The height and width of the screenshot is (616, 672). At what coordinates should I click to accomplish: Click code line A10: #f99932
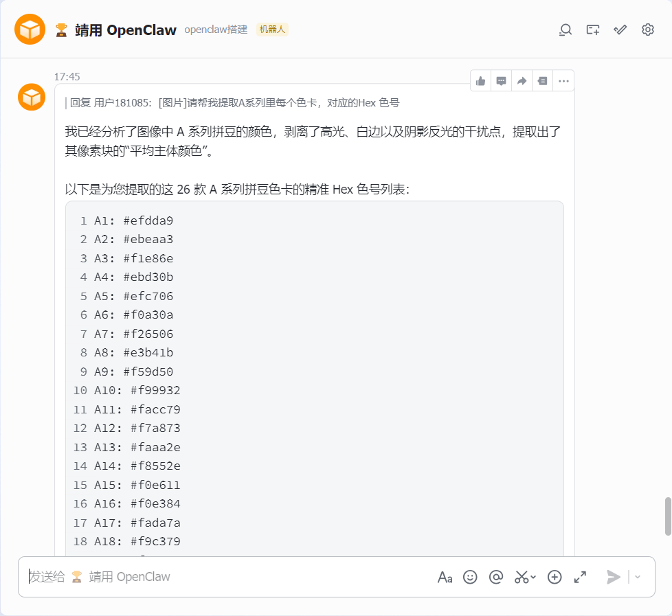point(137,390)
